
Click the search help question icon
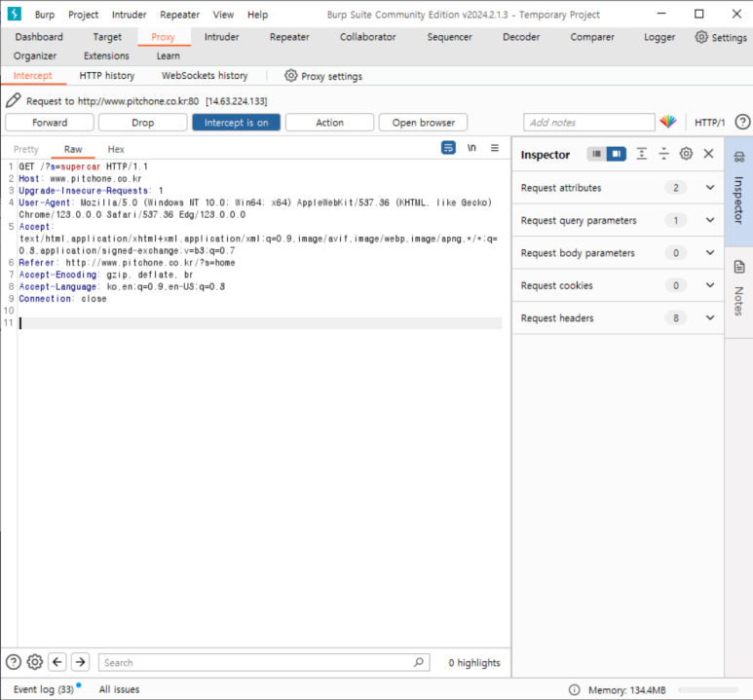coord(14,662)
